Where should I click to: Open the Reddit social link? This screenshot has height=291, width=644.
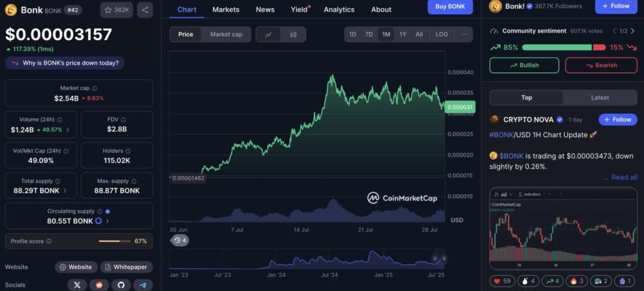99,285
